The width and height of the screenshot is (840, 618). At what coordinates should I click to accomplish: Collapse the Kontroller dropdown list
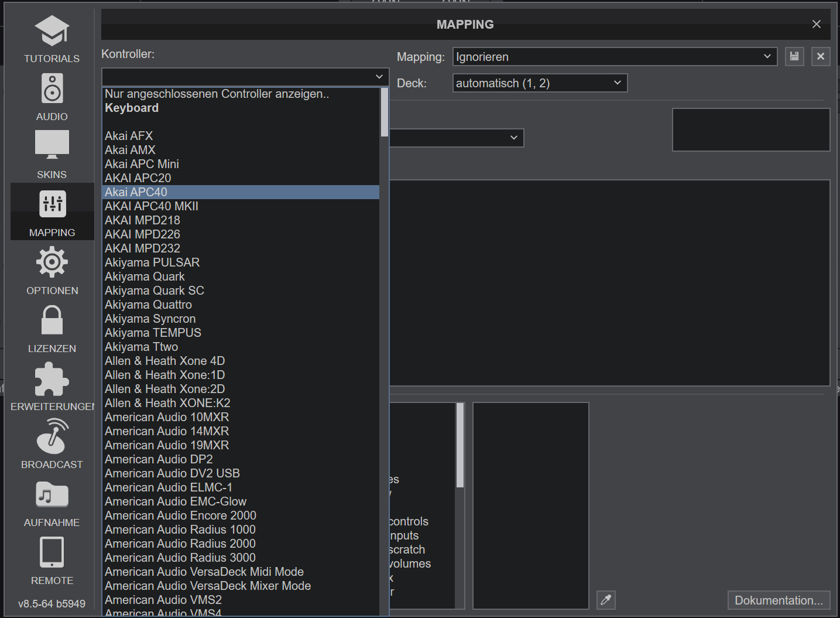[245, 77]
